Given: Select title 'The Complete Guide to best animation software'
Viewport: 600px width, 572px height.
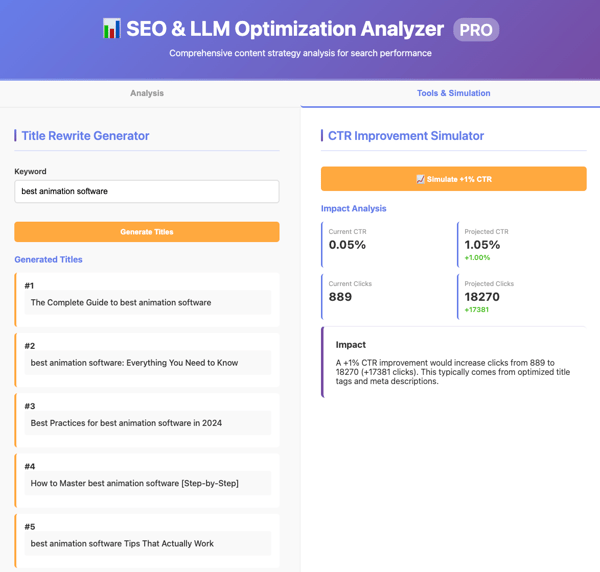Looking at the screenshot, I should [148, 302].
